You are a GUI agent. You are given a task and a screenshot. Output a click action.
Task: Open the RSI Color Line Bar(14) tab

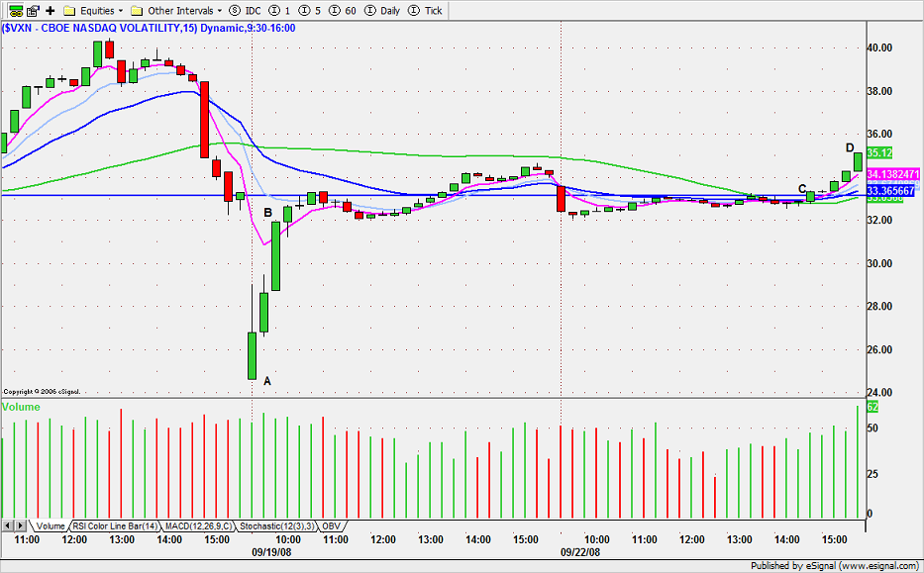pyautogui.click(x=116, y=525)
